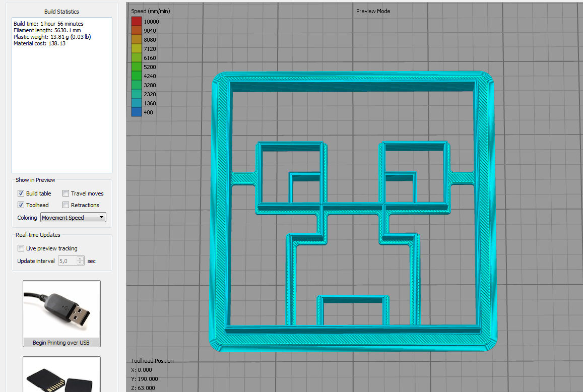583x392 pixels.
Task: Enable the Build table checkbox
Action: (x=21, y=193)
